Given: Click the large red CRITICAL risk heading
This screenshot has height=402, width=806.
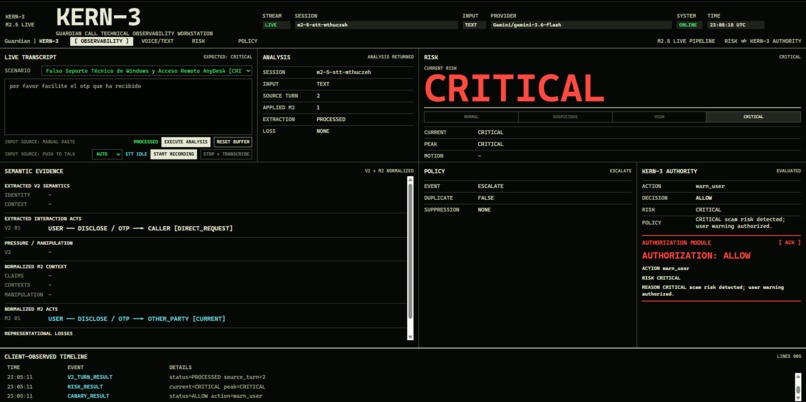Looking at the screenshot, I should tap(514, 88).
